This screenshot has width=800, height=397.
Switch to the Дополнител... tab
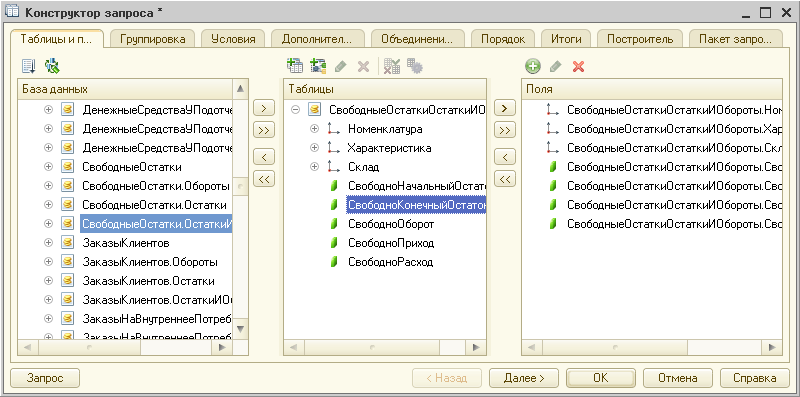click(317, 39)
